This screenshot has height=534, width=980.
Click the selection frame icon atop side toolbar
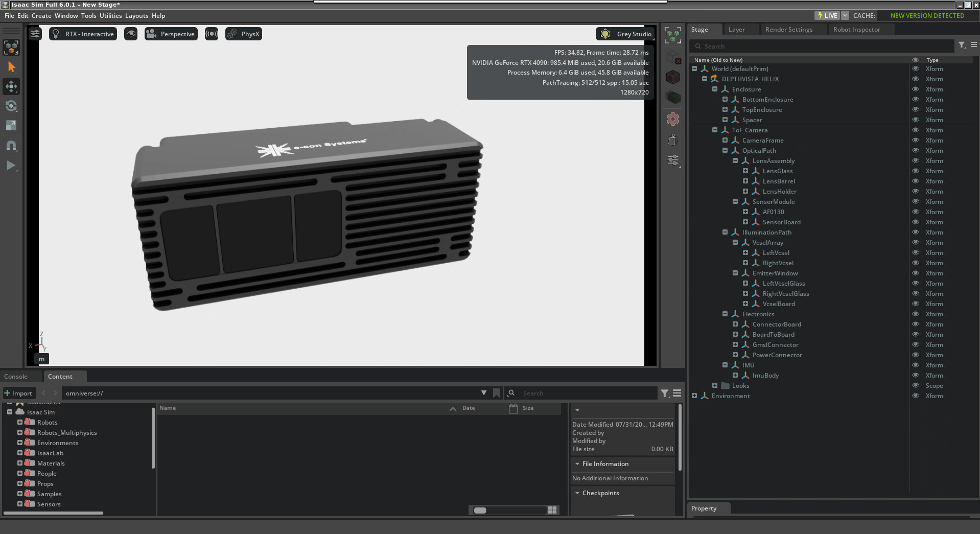pyautogui.click(x=673, y=35)
